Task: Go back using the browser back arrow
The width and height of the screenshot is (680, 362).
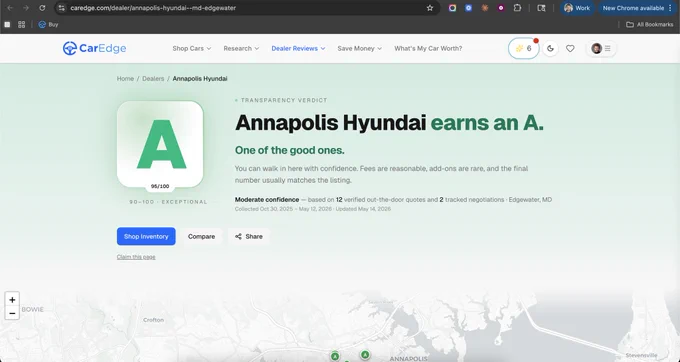Action: click(10, 8)
